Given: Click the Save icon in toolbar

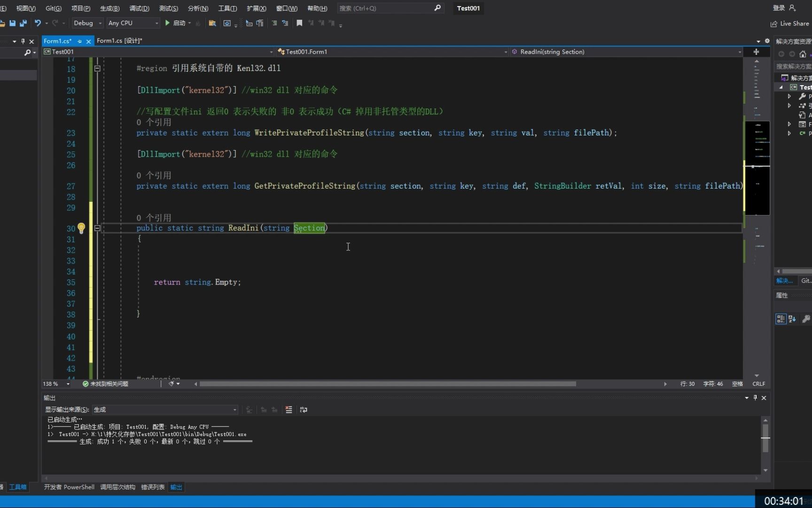Looking at the screenshot, I should (x=13, y=23).
